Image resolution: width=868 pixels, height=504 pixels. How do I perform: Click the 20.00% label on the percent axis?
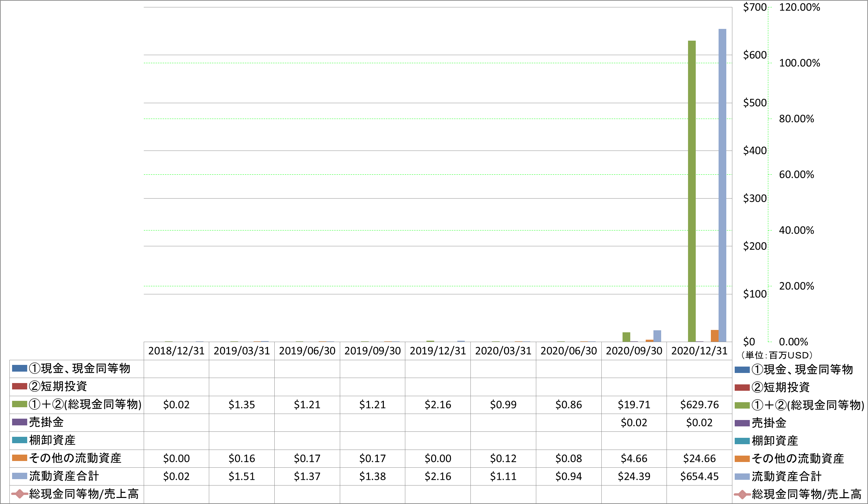pos(796,286)
